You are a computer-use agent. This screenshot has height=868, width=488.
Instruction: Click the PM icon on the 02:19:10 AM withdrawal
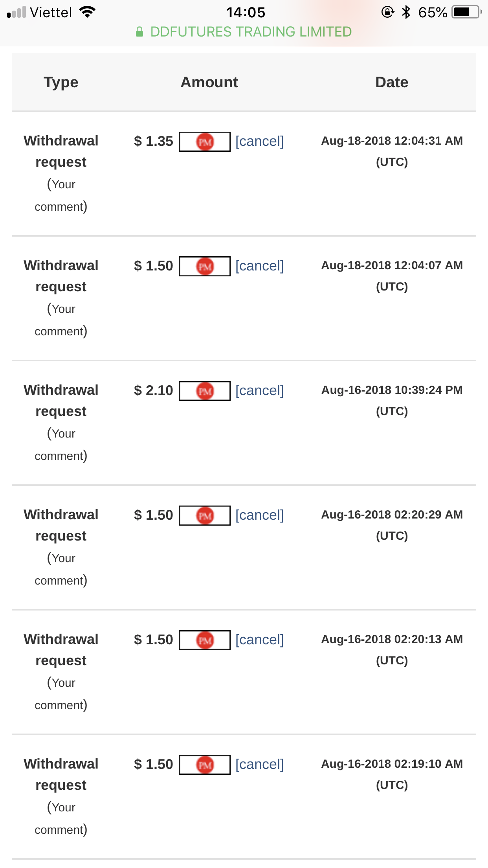tap(205, 765)
